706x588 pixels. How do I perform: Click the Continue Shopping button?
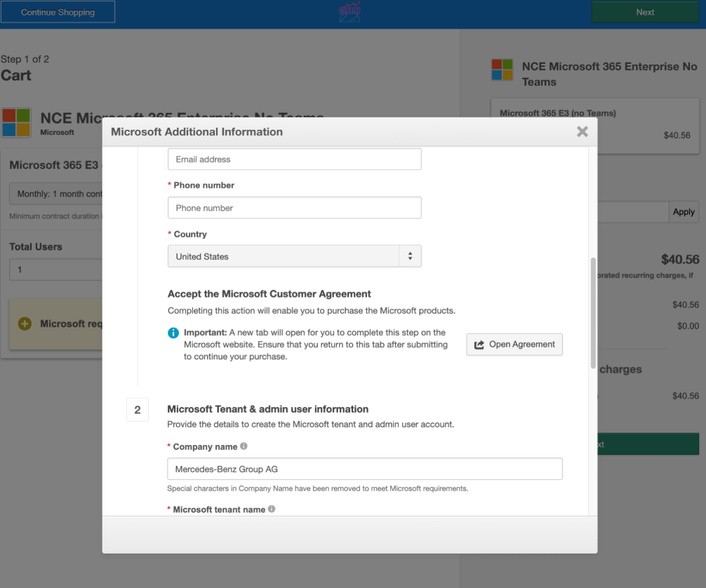coord(58,12)
